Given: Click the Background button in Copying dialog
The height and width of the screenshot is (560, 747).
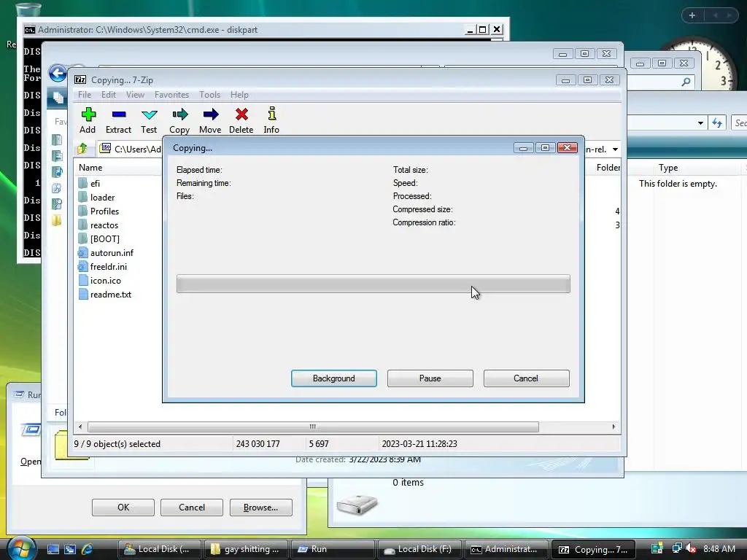Looking at the screenshot, I should (x=334, y=378).
